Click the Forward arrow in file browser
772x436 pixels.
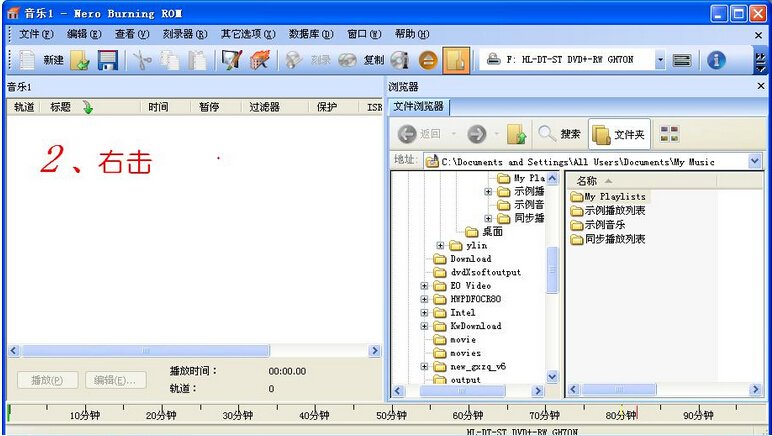pyautogui.click(x=477, y=134)
